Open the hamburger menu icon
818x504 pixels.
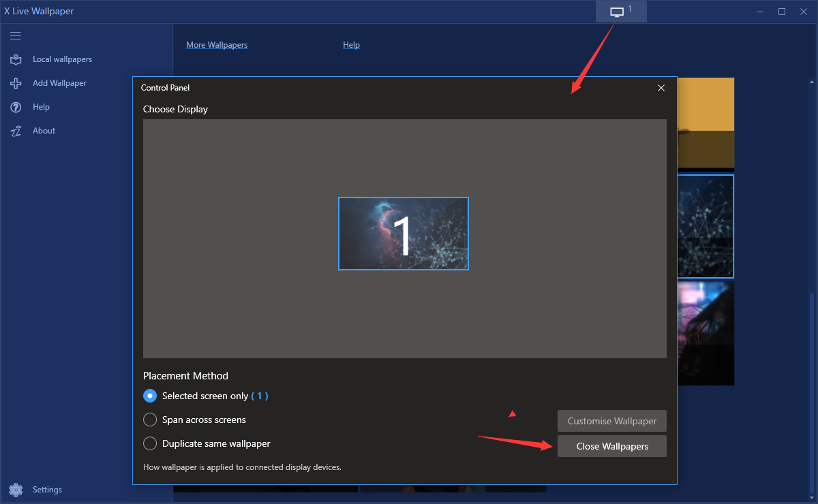coord(16,35)
